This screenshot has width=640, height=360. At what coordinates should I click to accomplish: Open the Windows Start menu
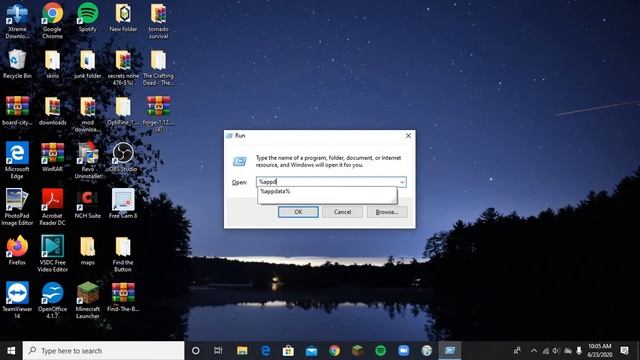[11, 351]
